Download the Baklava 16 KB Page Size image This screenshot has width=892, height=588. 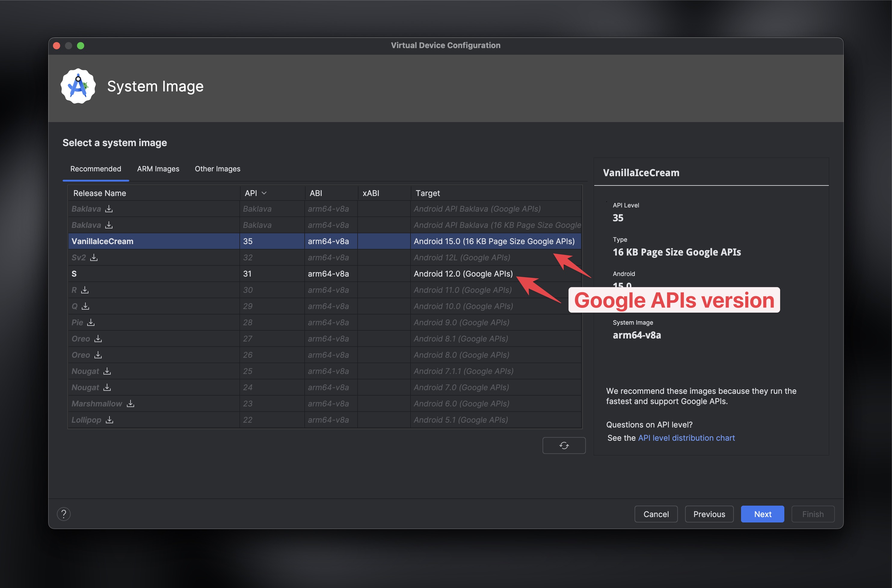pyautogui.click(x=109, y=225)
